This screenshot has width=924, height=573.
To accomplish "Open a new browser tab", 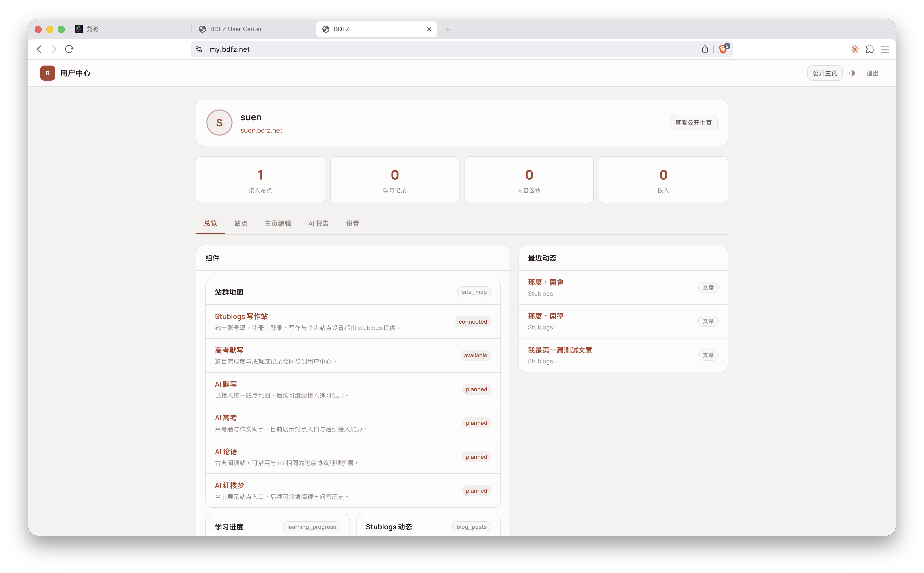I will pos(448,29).
